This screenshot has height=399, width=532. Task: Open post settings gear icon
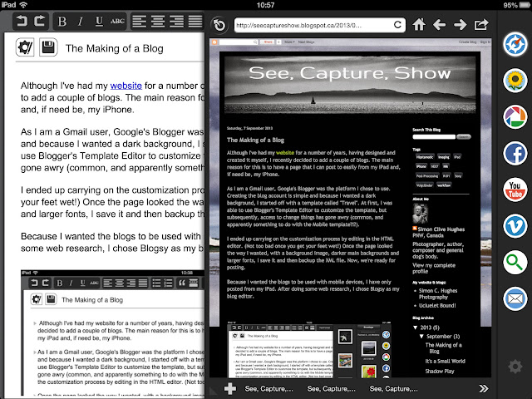pos(25,47)
